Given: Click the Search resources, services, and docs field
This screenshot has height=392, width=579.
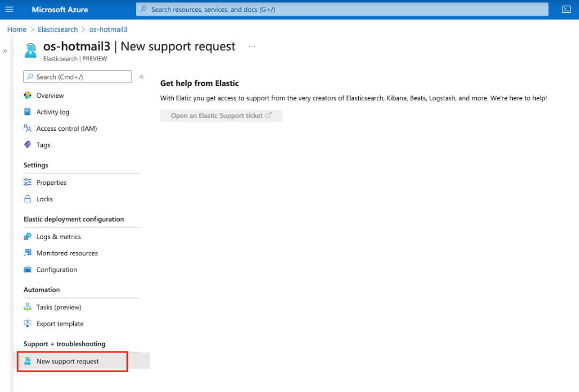Looking at the screenshot, I should [342, 10].
